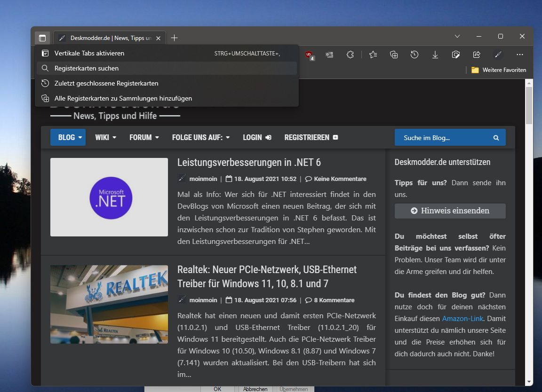Open the Keine Kommentare link
The width and height of the screenshot is (542, 392).
pos(335,179)
